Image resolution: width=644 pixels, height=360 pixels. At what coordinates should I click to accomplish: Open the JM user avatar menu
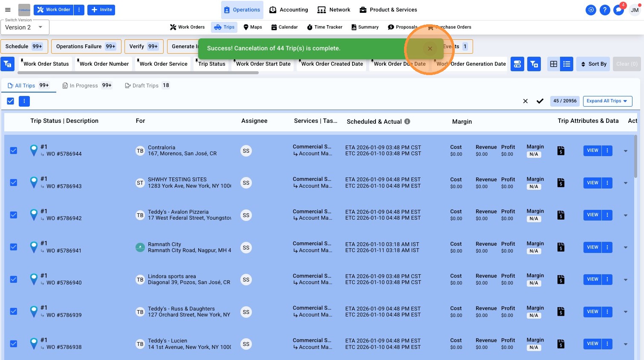tap(635, 10)
